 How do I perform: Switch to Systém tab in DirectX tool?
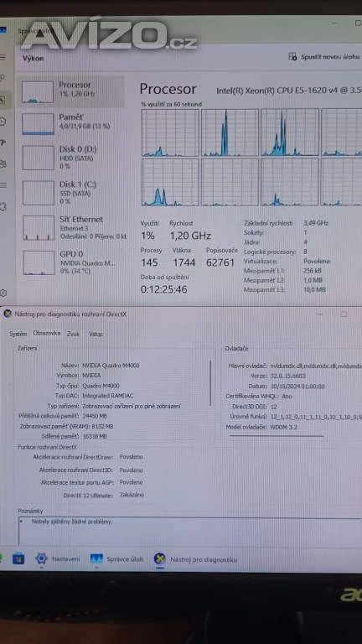click(x=18, y=334)
